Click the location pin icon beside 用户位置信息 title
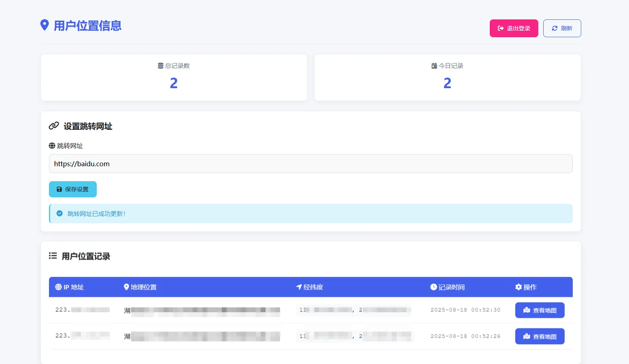 point(45,25)
